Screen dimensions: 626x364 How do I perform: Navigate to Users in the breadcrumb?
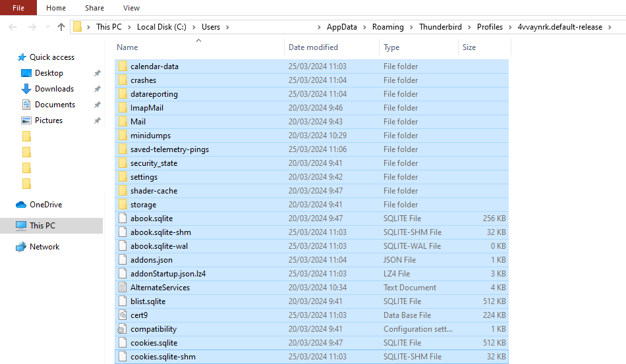click(211, 27)
